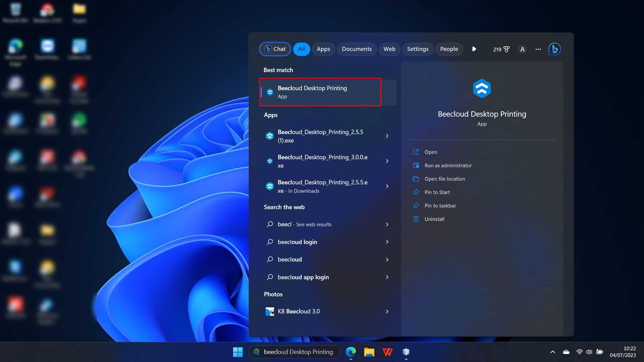644x362 pixels.
Task: Open the Wi-Fi network tray icon
Action: [579, 352]
